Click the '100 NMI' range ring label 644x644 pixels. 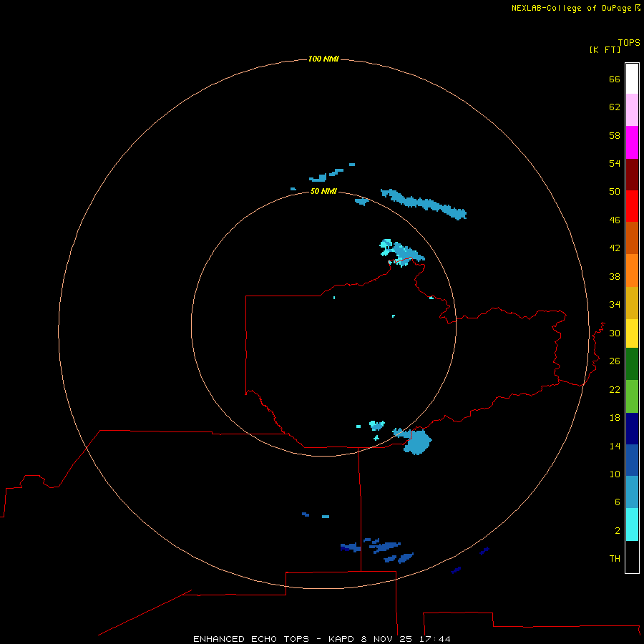click(323, 59)
